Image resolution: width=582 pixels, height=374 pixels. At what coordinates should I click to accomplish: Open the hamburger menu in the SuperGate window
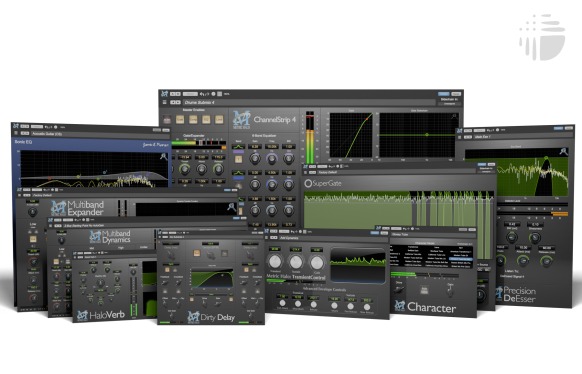coord(306,173)
